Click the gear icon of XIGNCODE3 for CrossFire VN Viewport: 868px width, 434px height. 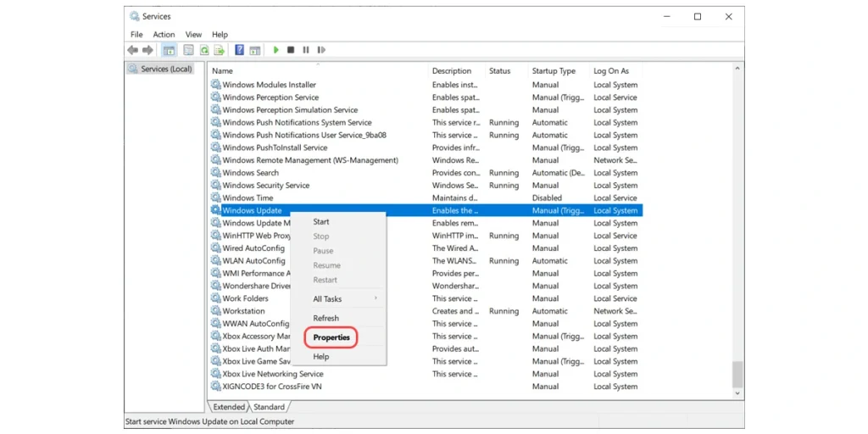pos(216,386)
